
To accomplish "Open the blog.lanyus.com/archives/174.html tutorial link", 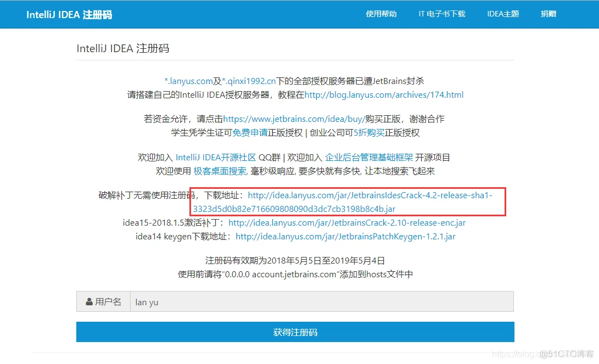I will pyautogui.click(x=384, y=95).
